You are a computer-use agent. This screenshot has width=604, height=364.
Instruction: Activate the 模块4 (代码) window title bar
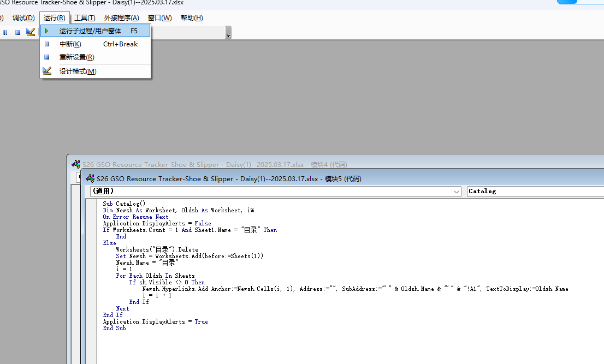[215, 164]
